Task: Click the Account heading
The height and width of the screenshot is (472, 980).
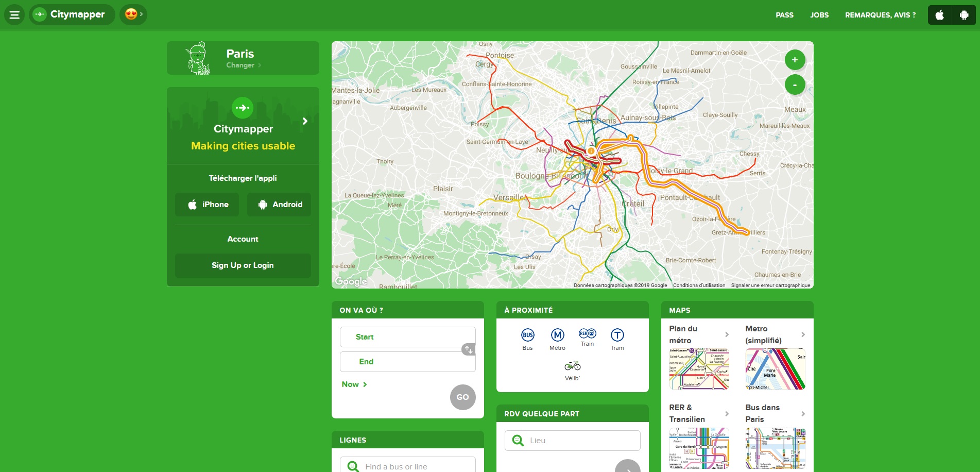Action: point(243,239)
